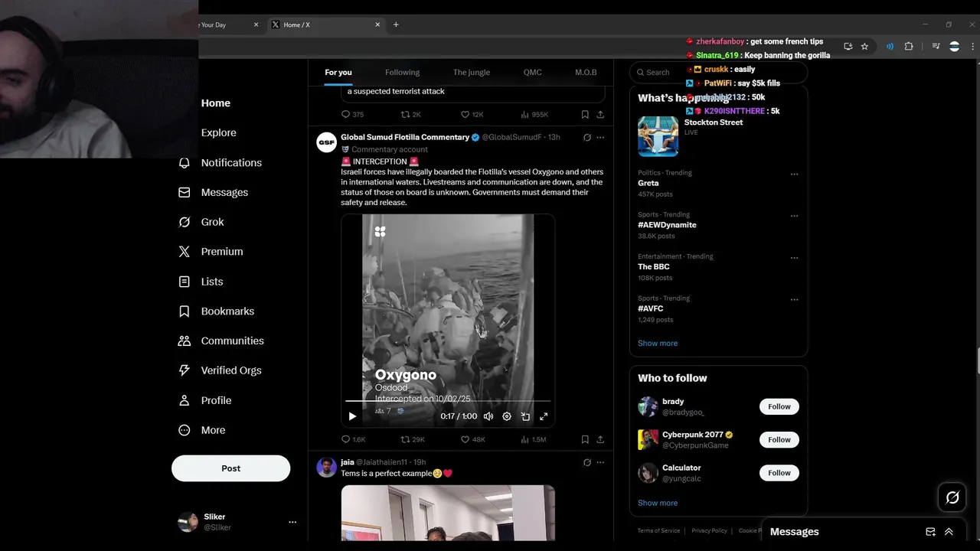Open the Bookmarks icon in sidebar
Viewport: 980px width, 551px height.
point(184,311)
